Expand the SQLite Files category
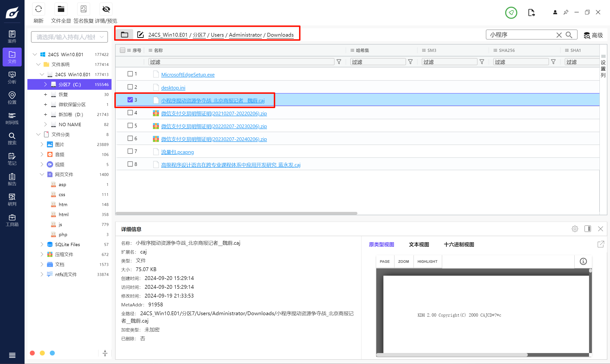The height and width of the screenshot is (364, 610). [x=42, y=244]
